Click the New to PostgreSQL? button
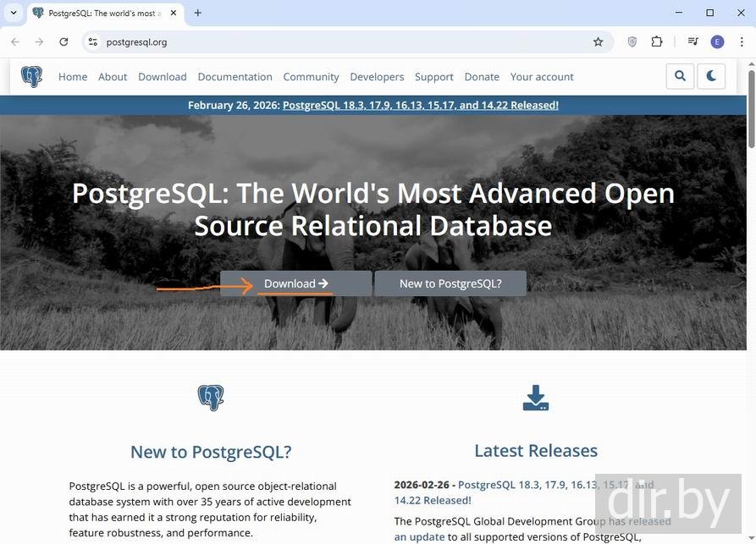 click(450, 283)
